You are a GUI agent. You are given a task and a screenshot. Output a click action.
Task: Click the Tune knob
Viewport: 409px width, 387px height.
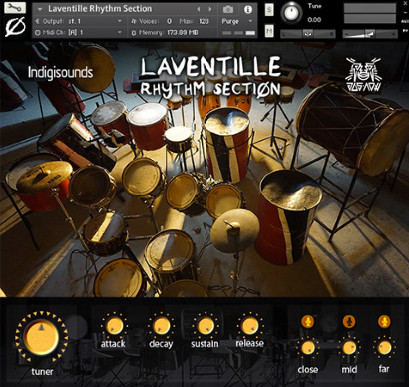point(291,13)
